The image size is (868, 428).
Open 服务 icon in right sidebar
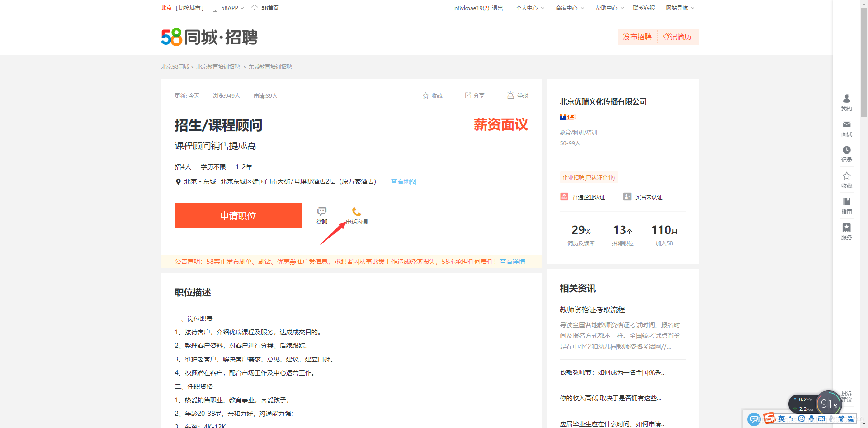[847, 227]
